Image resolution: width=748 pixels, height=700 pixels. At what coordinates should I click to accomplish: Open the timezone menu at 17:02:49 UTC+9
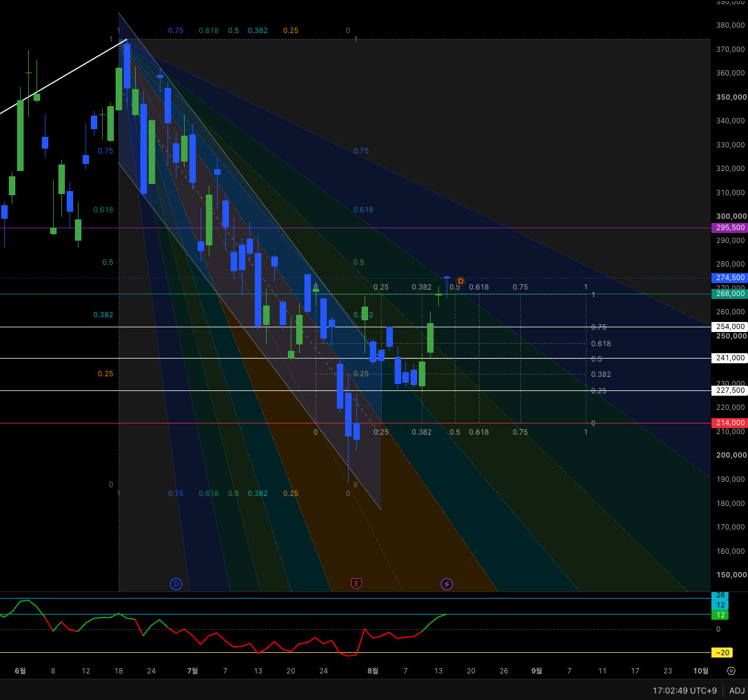[684, 690]
